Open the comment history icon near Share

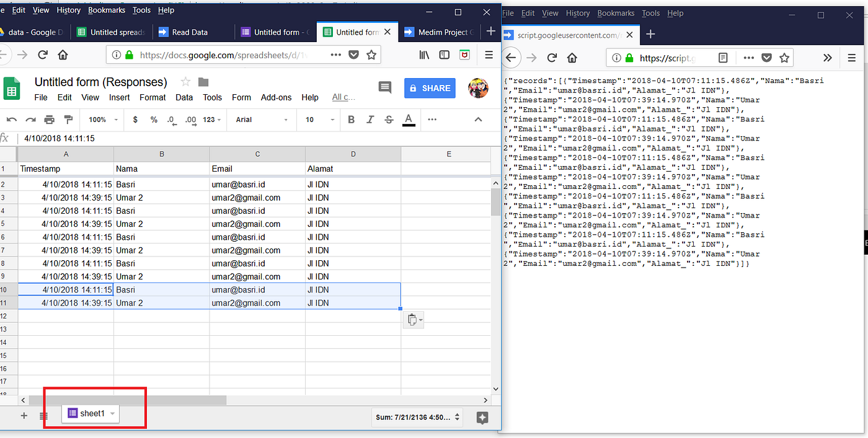pos(385,88)
